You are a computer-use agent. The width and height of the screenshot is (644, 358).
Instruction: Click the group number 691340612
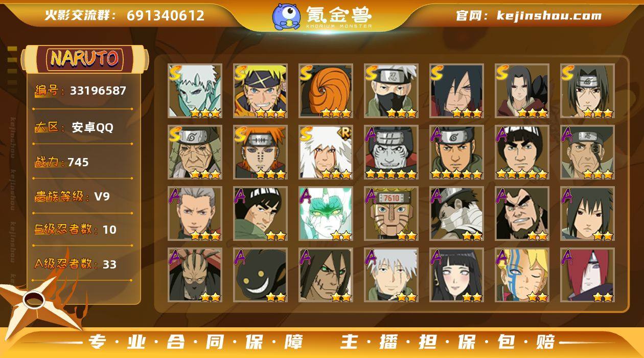(166, 15)
